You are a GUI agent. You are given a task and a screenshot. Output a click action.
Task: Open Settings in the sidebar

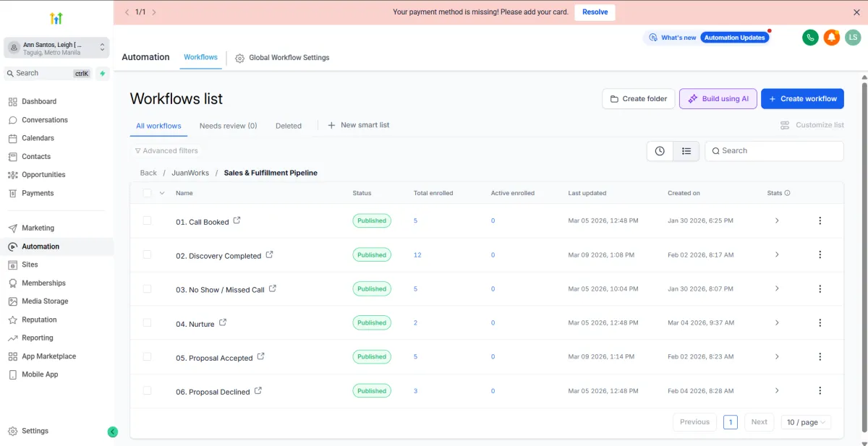[x=35, y=431]
